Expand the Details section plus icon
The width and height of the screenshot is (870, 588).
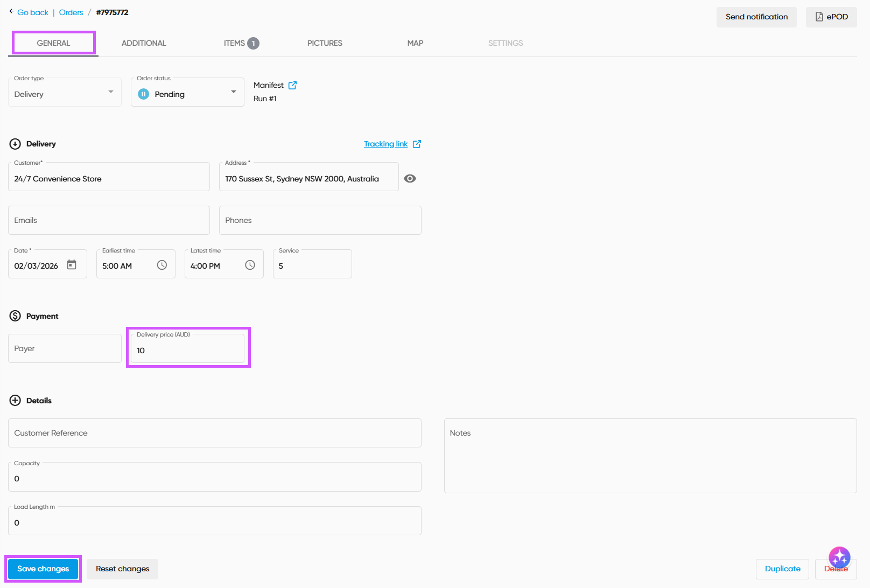[x=15, y=401]
